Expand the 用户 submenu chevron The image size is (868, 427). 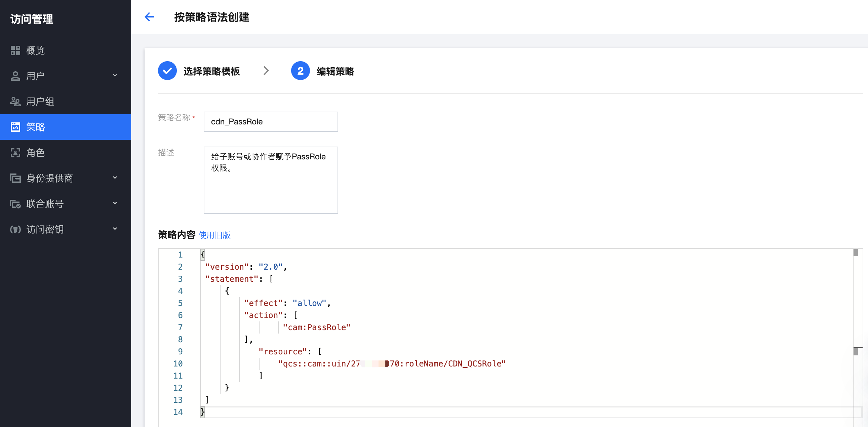point(115,76)
